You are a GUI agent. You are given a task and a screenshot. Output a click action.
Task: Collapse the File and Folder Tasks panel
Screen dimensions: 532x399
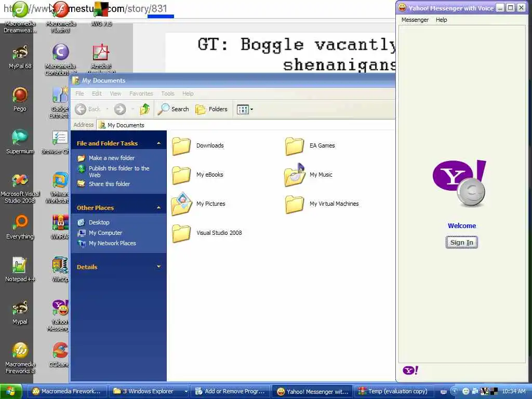158,143
